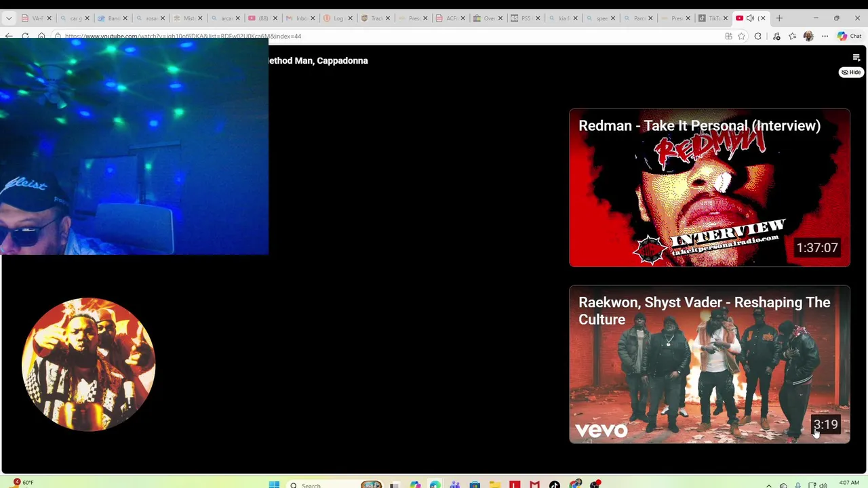Open the network icon in system tray
Image resolution: width=868 pixels, height=488 pixels.
(x=812, y=485)
